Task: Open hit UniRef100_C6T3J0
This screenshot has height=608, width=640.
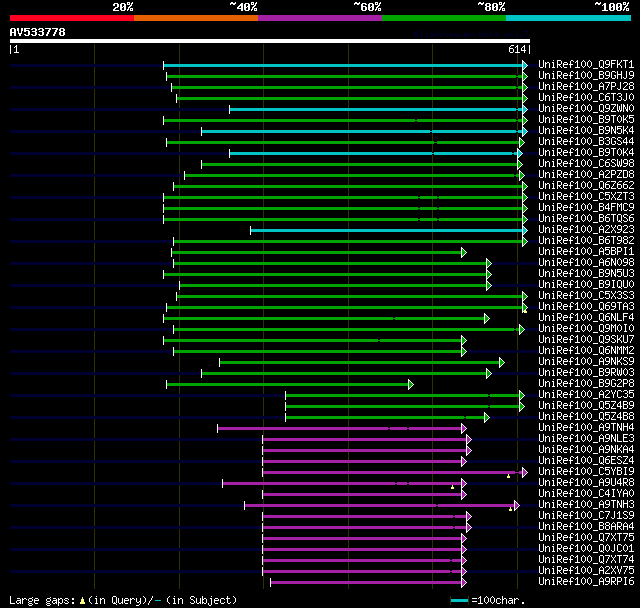Action: 586,98
